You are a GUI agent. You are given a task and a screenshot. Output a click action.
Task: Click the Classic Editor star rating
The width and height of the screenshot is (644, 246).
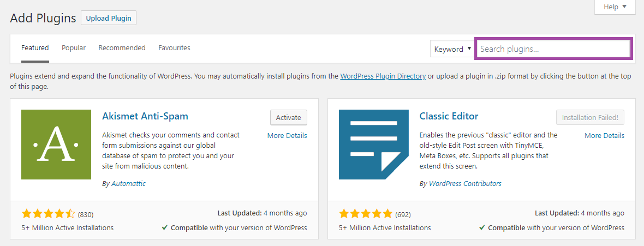click(366, 214)
